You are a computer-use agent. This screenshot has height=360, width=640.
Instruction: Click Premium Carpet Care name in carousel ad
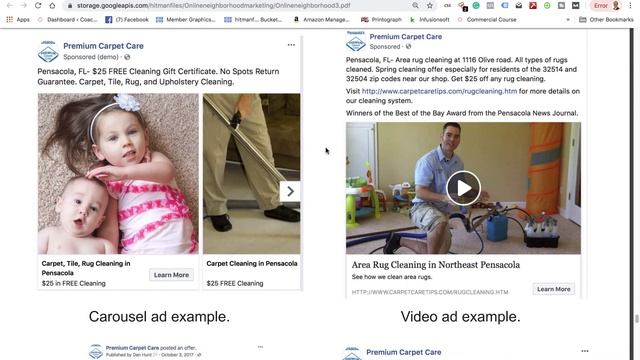tap(103, 46)
